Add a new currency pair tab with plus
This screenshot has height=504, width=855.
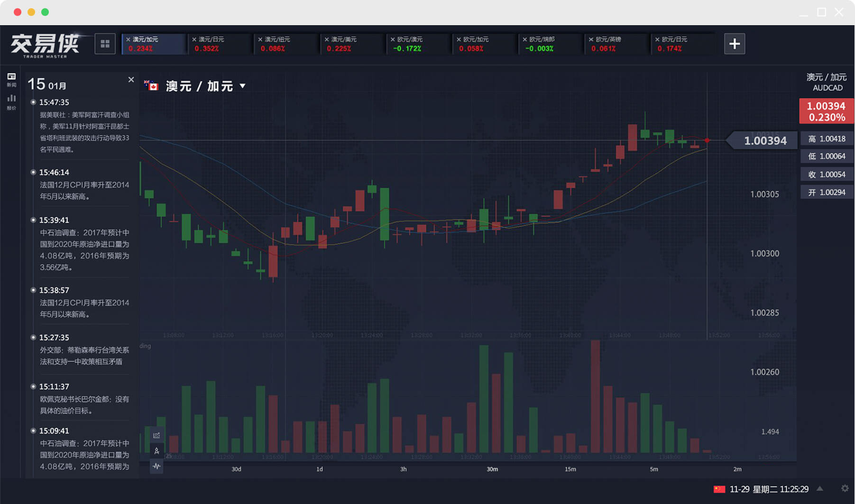pos(734,44)
